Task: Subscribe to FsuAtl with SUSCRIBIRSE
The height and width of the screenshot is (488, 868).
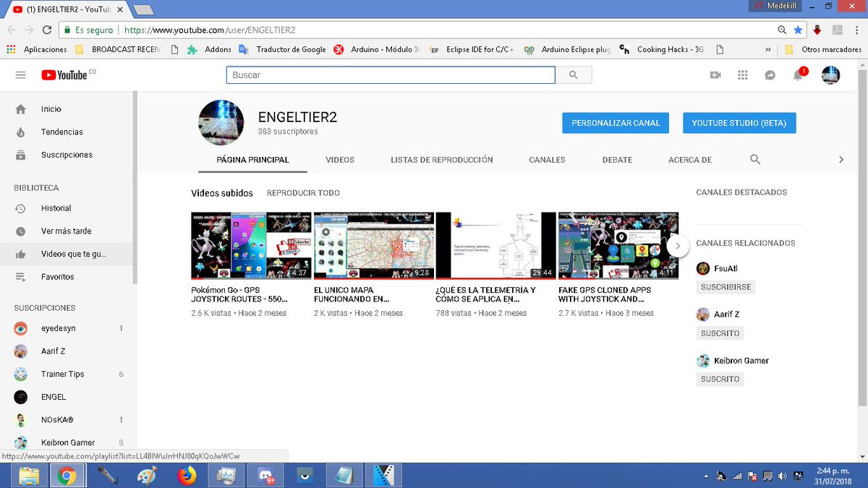Action: [x=727, y=287]
